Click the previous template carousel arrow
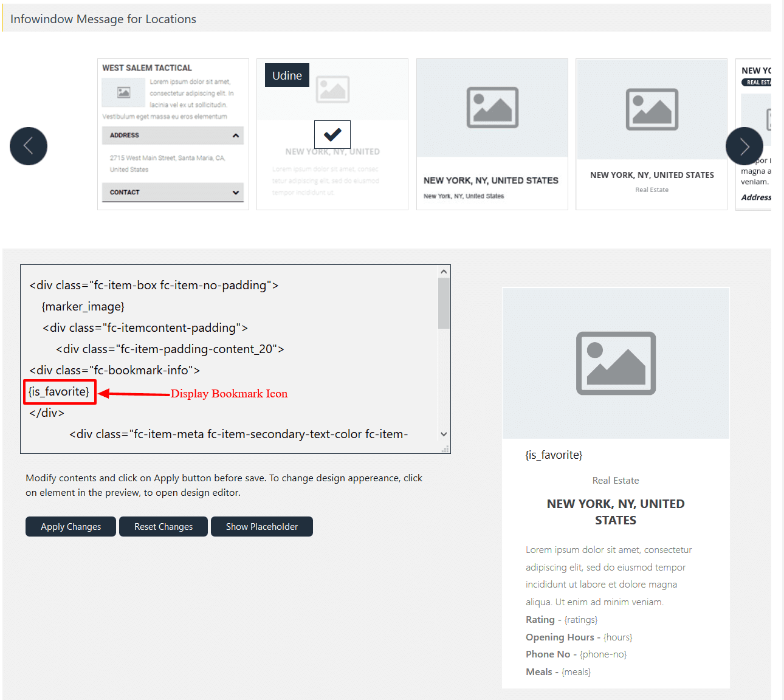Screen dimensions: 784x700 coord(28,146)
